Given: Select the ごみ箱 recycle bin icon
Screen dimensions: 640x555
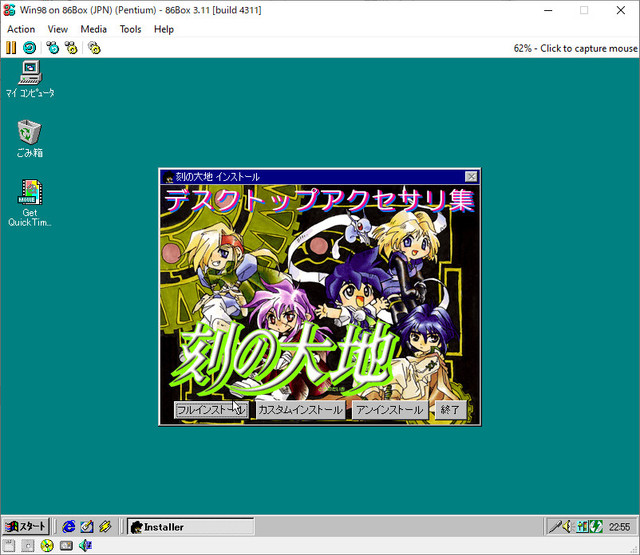Looking at the screenshot, I should pyautogui.click(x=30, y=139).
